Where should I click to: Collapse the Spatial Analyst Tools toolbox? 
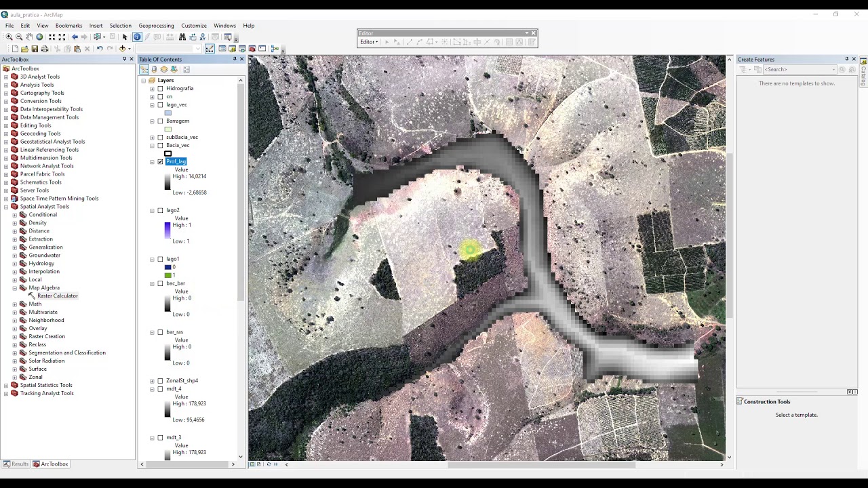(x=6, y=207)
